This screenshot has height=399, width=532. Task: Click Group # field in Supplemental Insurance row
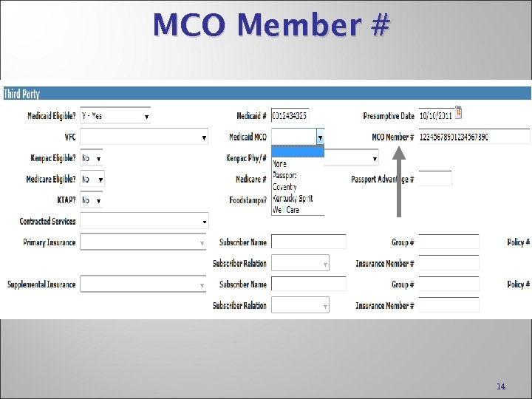(449, 284)
